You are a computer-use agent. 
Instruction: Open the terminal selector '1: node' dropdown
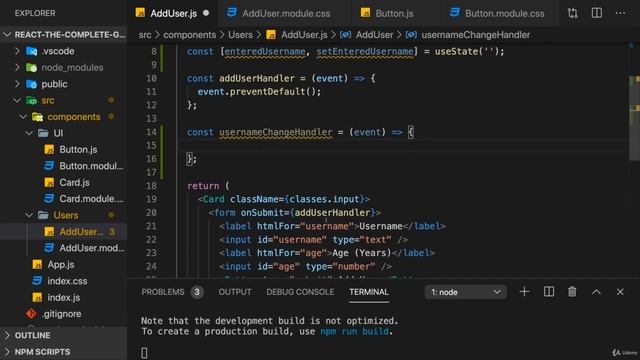coord(466,292)
